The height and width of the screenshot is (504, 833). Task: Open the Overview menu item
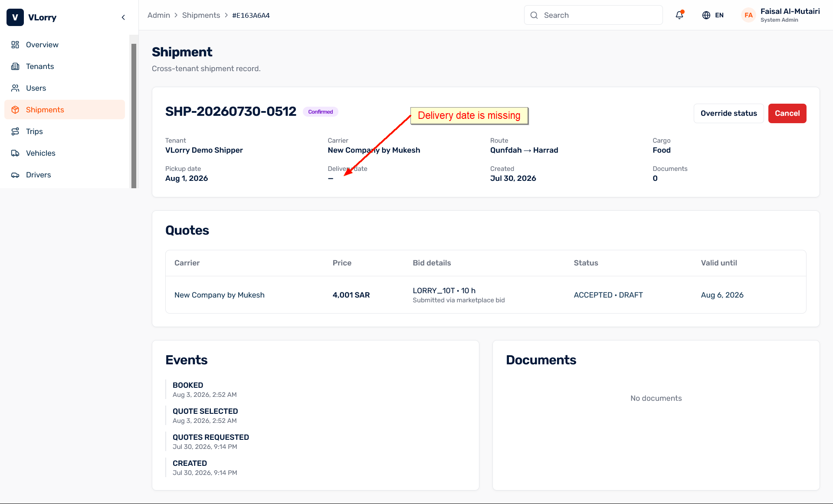tap(65, 45)
